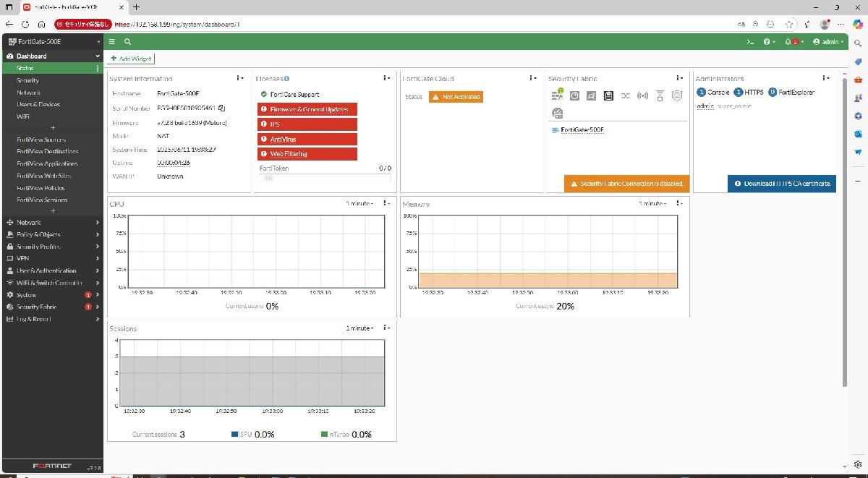Open the CLI console icon
868x478 pixels.
click(751, 42)
